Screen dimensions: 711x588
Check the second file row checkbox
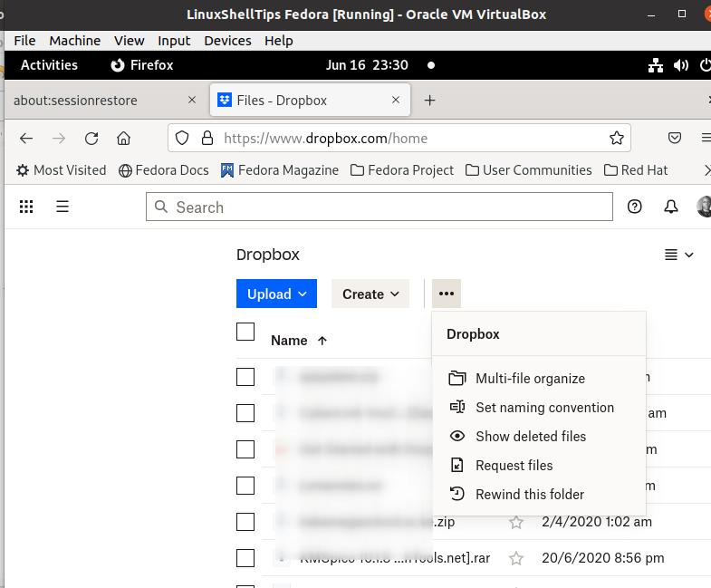click(245, 413)
